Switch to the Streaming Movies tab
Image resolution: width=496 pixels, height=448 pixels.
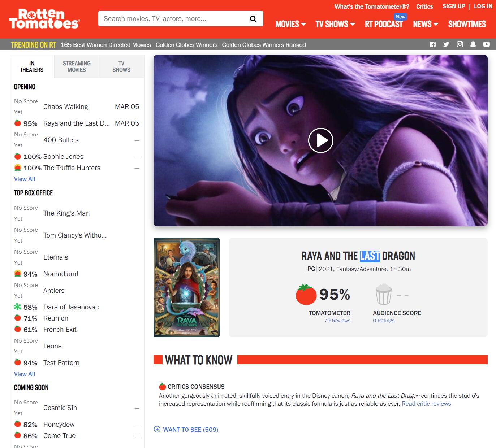click(77, 66)
